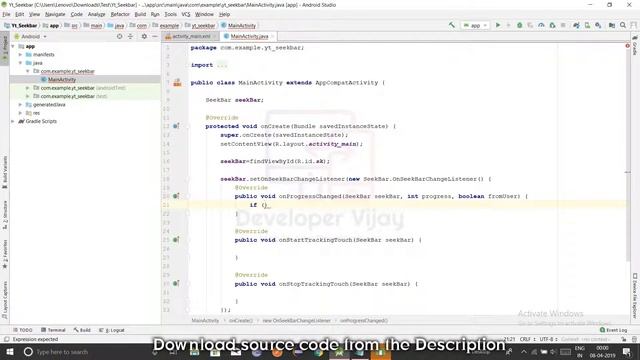The height and width of the screenshot is (360, 640).
Task: Switch to the activity_main.xml editor tab
Action: pyautogui.click(x=191, y=36)
